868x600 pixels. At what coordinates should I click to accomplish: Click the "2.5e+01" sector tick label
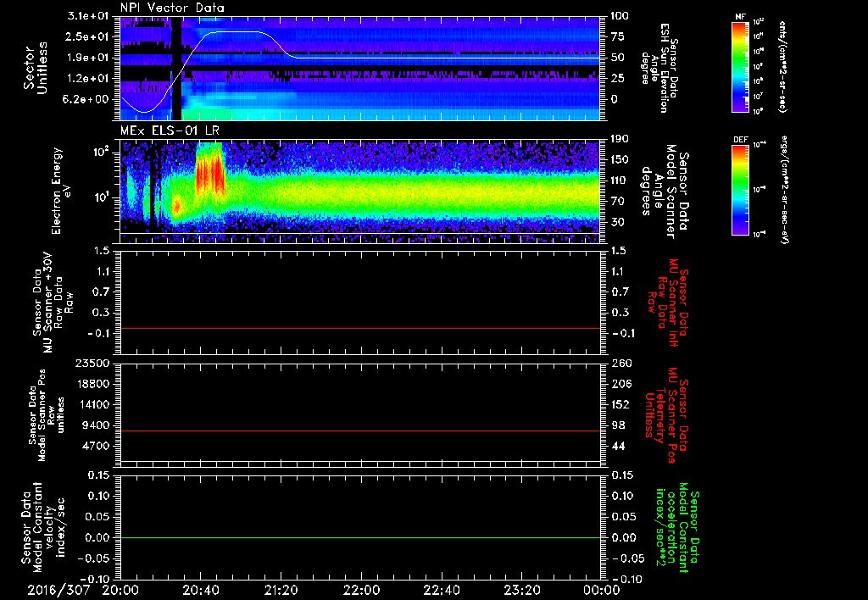88,36
